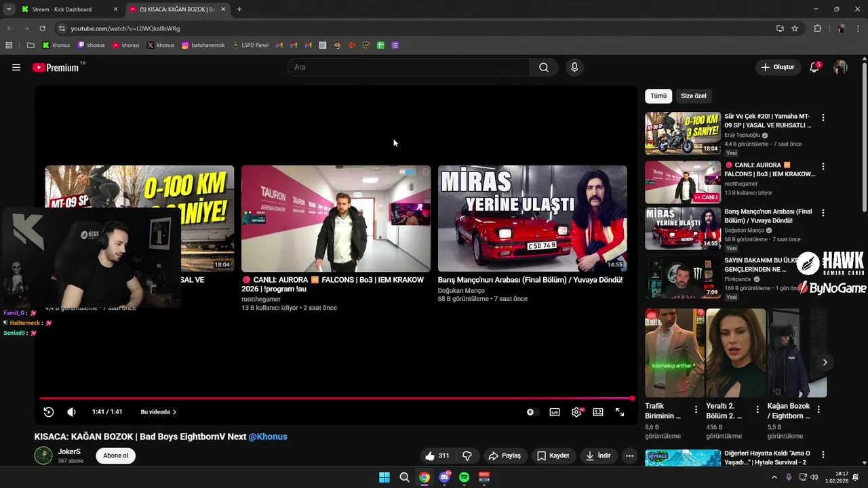
Task: Reload the page in Chrome
Action: tap(42, 28)
